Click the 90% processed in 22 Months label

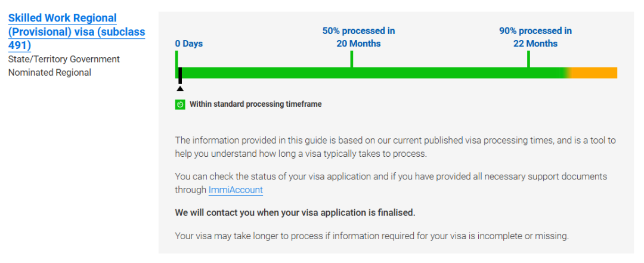(535, 37)
